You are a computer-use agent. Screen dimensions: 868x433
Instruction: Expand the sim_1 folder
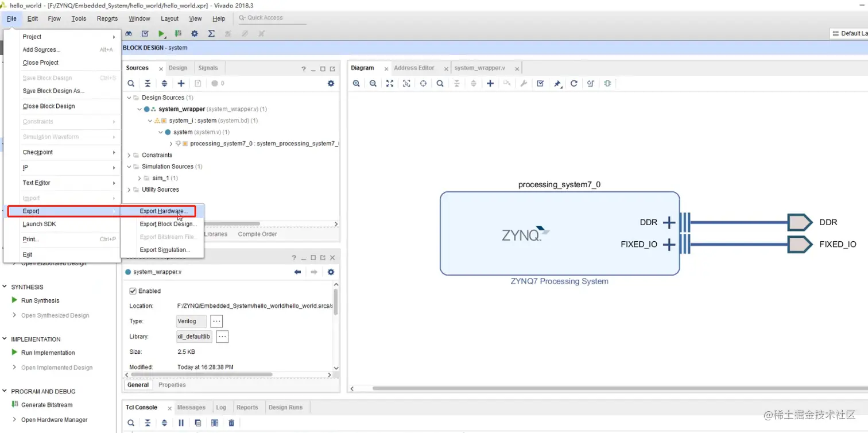point(139,178)
